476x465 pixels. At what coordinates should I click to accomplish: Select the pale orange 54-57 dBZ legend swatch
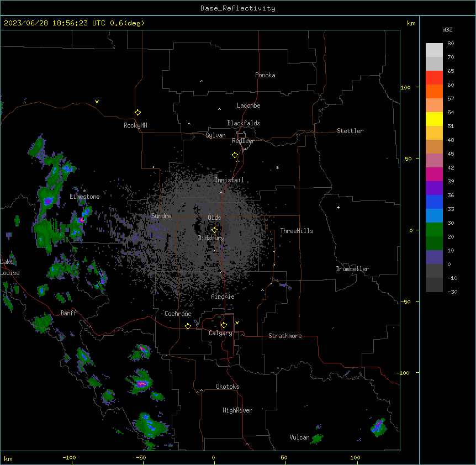point(434,105)
